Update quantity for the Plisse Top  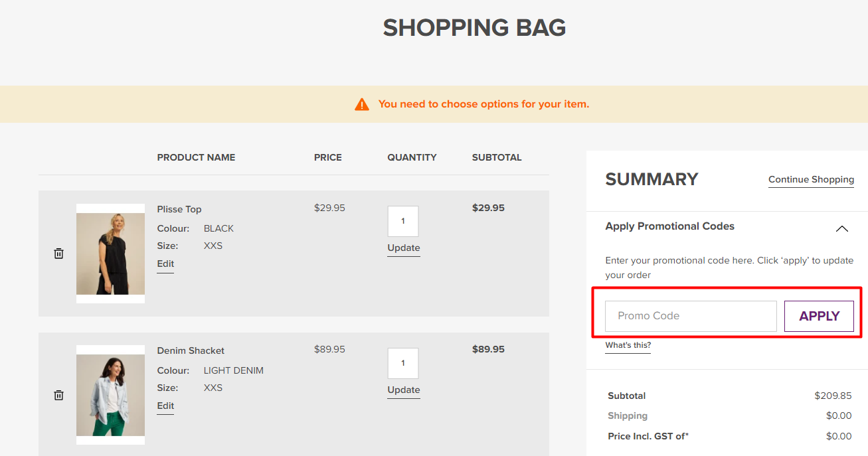click(403, 248)
